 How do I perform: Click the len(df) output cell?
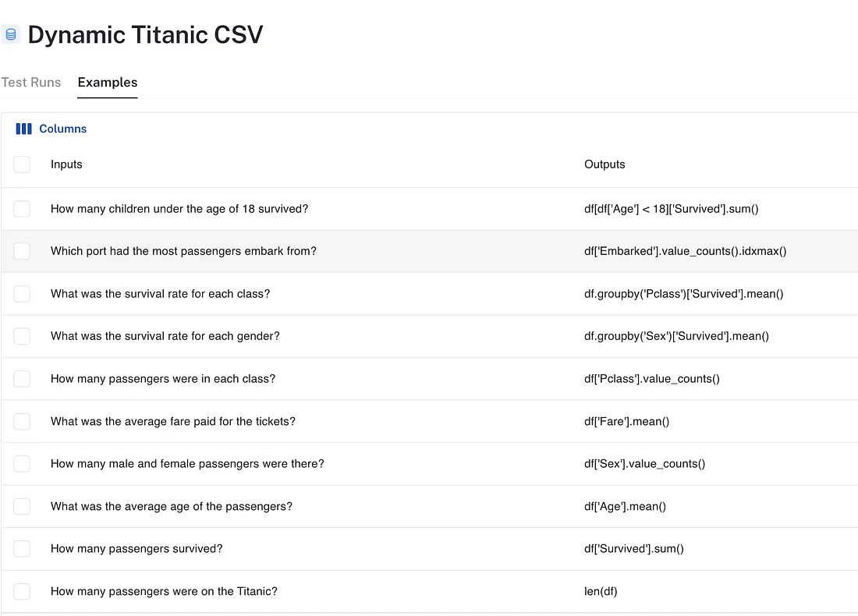(x=601, y=591)
